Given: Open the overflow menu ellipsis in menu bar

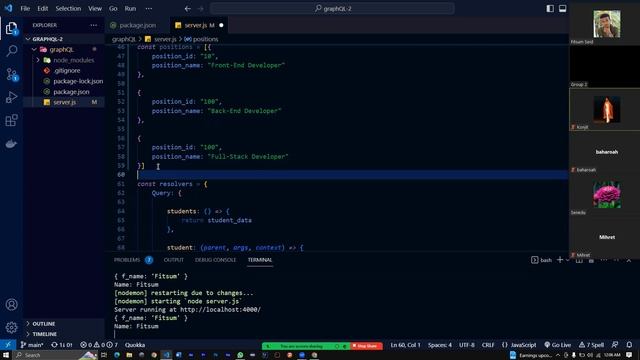Looking at the screenshot, I should point(149,9).
